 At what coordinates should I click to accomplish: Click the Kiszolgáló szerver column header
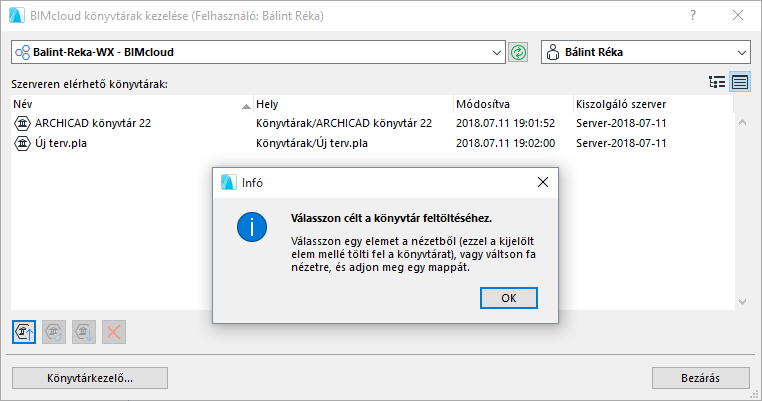coord(650,103)
